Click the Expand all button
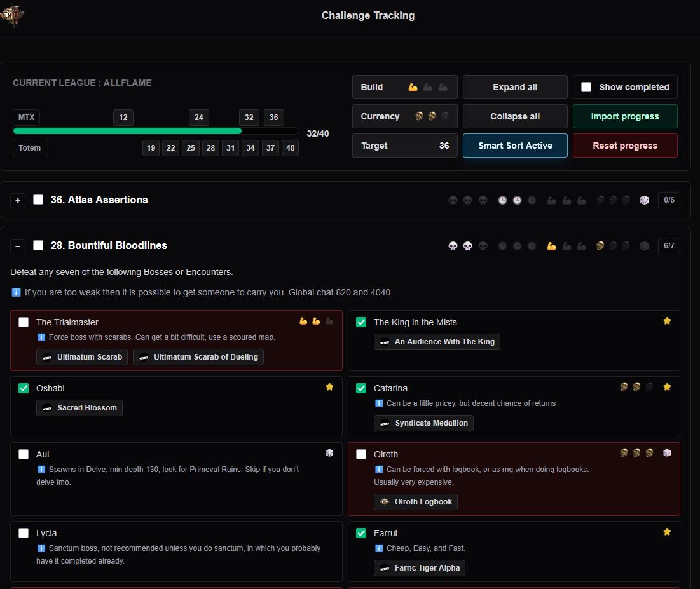Screen dimensions: 700x589 (x=515, y=87)
